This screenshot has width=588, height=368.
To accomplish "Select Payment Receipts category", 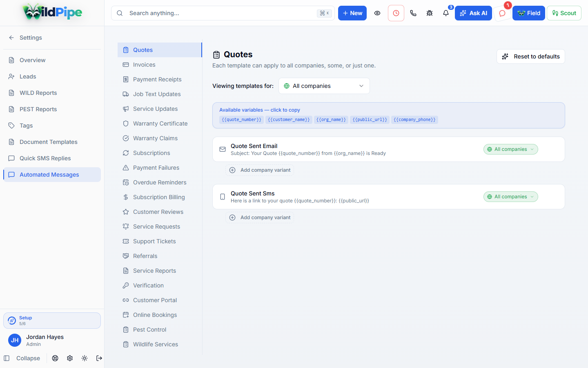I will (160, 79).
